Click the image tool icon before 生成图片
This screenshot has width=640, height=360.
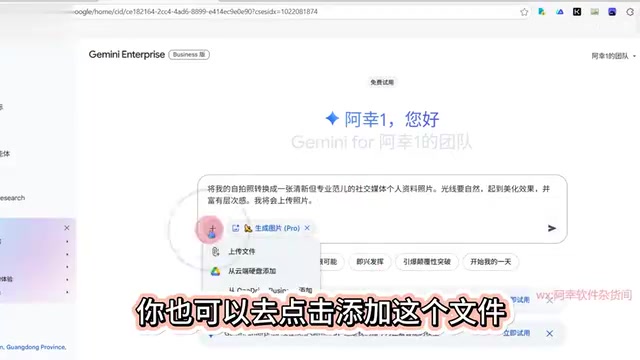pyautogui.click(x=236, y=228)
